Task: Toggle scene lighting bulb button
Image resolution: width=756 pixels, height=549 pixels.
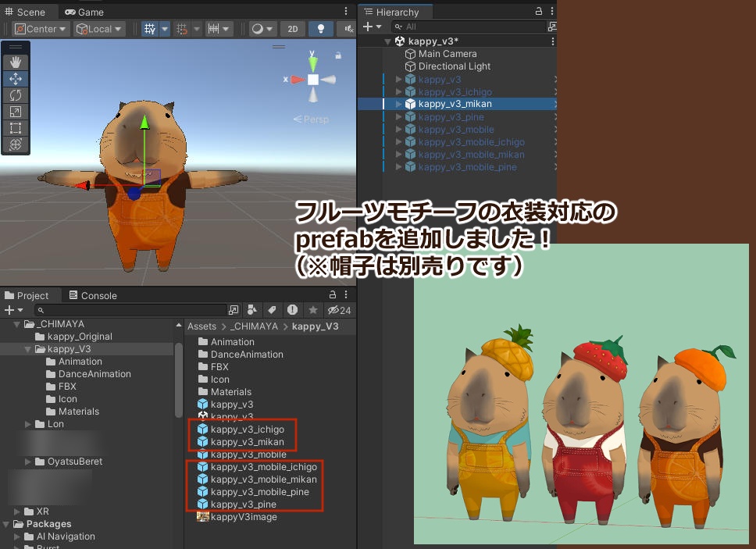Action: point(321,29)
